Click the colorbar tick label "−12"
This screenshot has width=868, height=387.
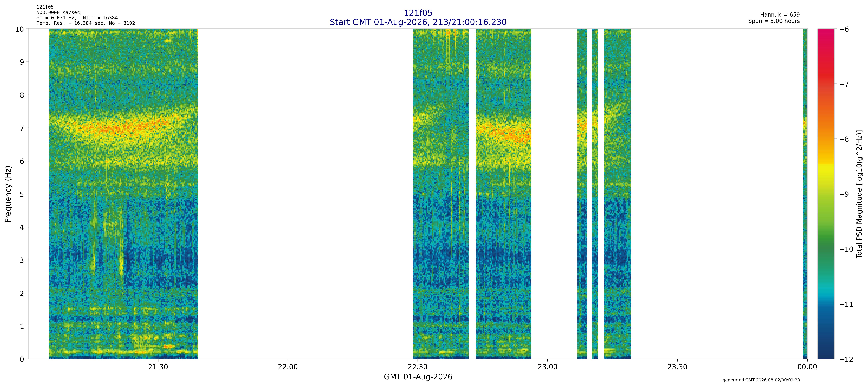pyautogui.click(x=846, y=359)
